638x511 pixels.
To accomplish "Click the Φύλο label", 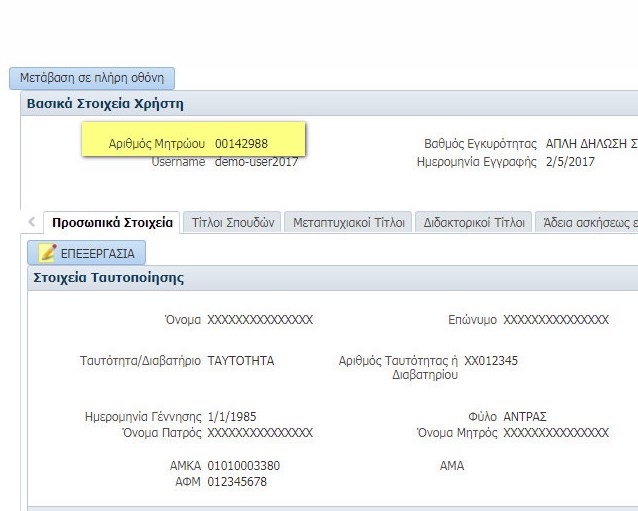I will pyautogui.click(x=483, y=417).
